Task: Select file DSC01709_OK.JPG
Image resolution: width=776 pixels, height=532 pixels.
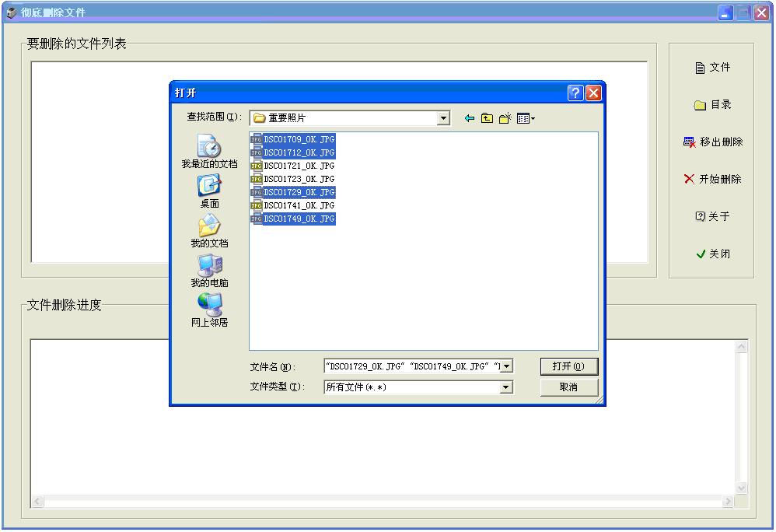Action: [x=293, y=139]
